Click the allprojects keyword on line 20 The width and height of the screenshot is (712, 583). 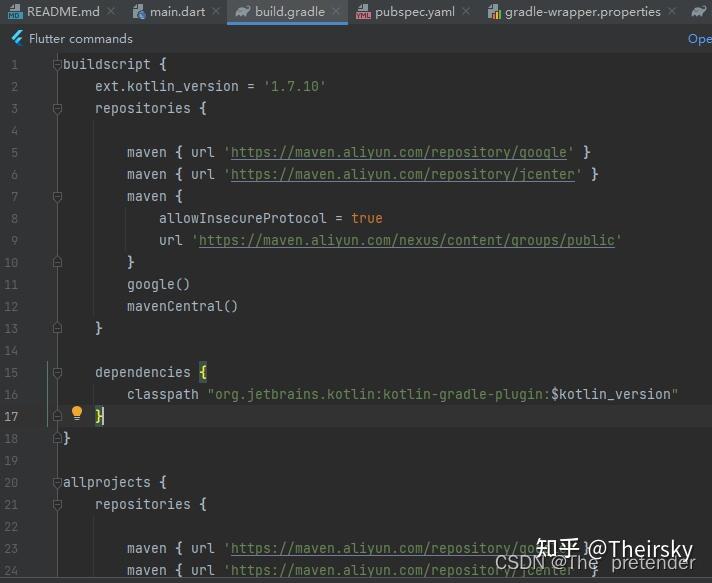(x=106, y=482)
